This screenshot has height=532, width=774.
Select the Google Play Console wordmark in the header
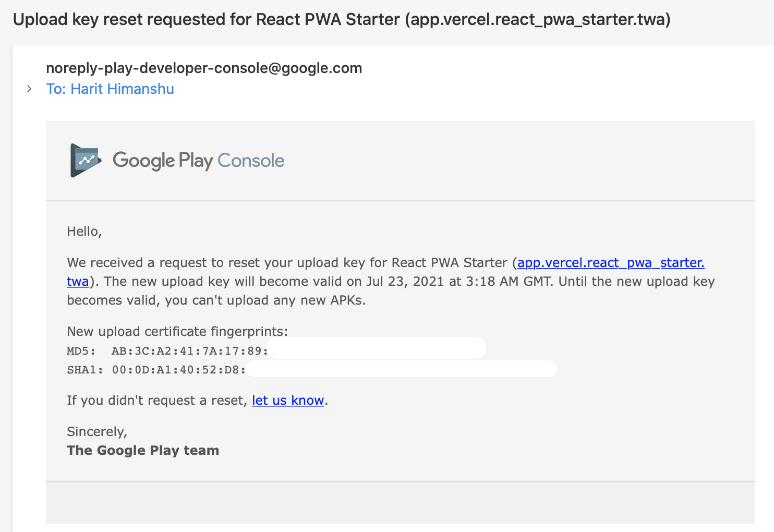198,160
